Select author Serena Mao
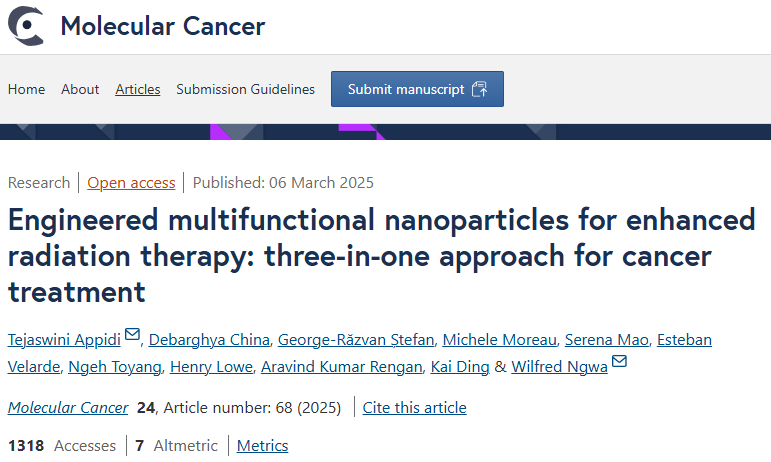The image size is (771, 462). [607, 340]
